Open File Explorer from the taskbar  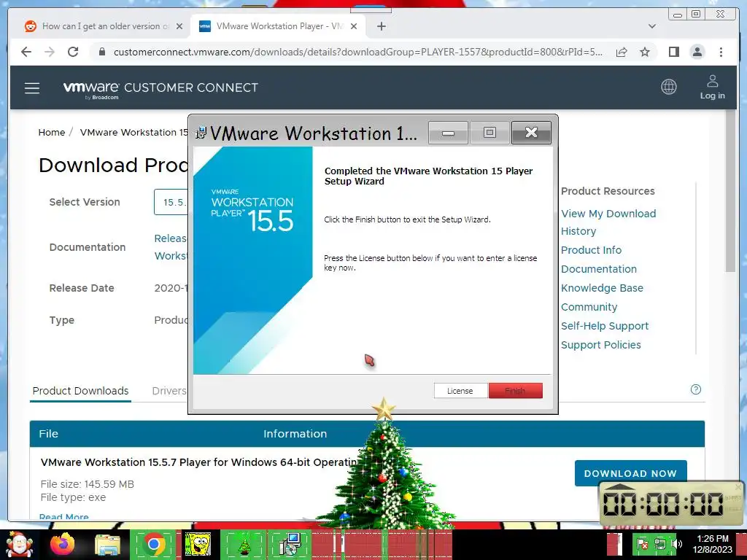107,545
